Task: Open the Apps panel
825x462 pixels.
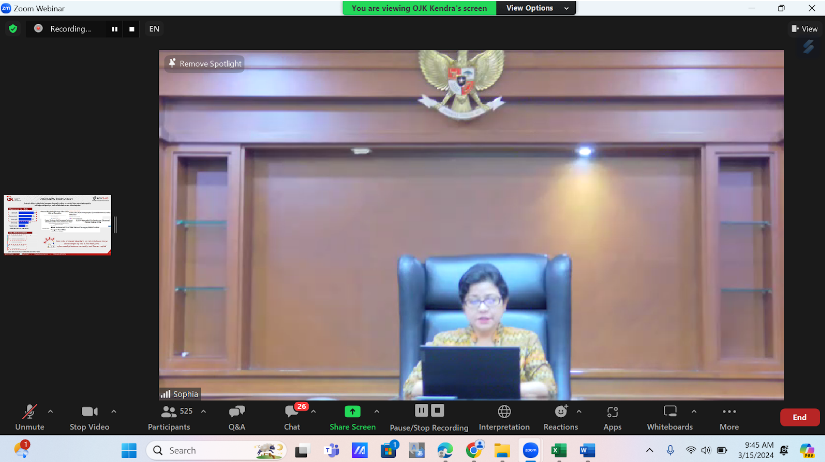Action: [612, 412]
